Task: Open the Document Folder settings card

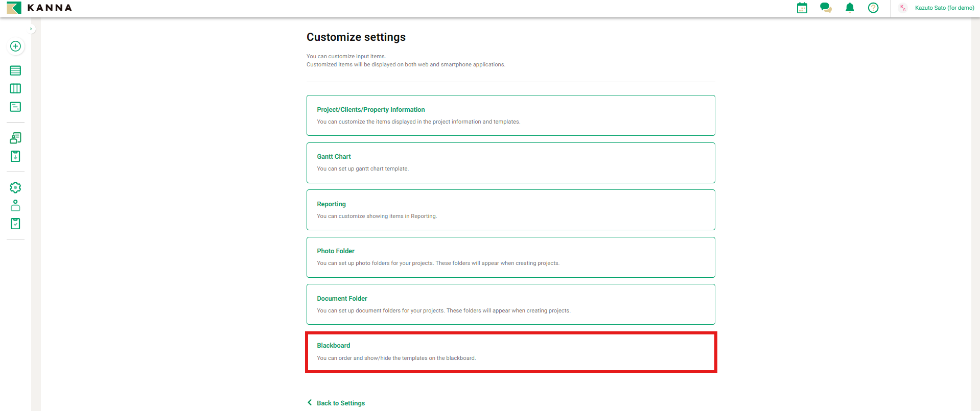Action: click(x=510, y=304)
